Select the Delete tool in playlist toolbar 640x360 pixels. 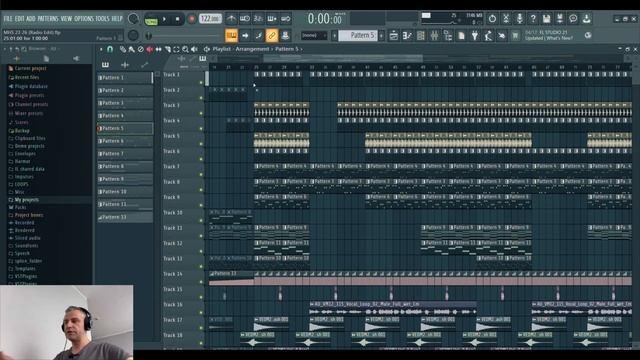click(140, 49)
